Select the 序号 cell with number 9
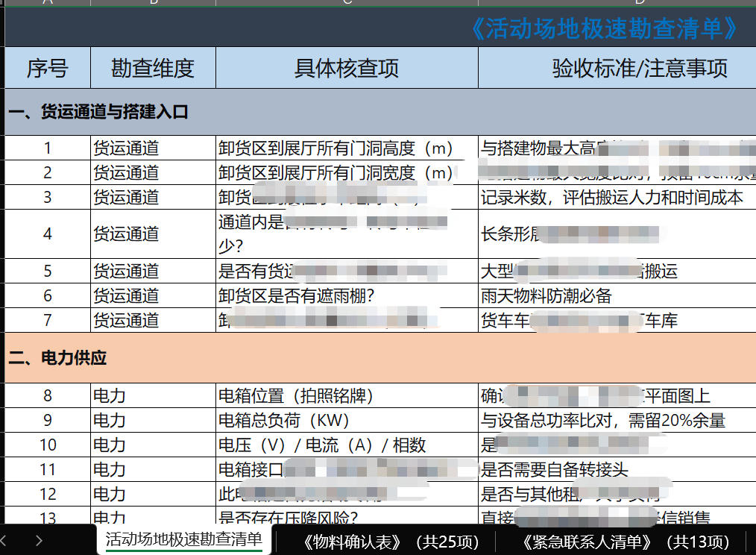This screenshot has height=555, width=756. tap(47, 420)
